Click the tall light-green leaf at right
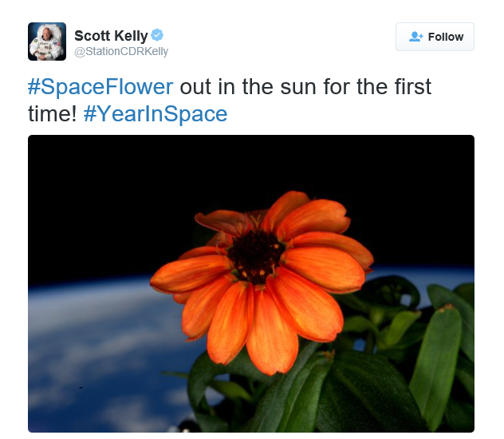Viewport: 504px width, 439px height. tap(437, 363)
